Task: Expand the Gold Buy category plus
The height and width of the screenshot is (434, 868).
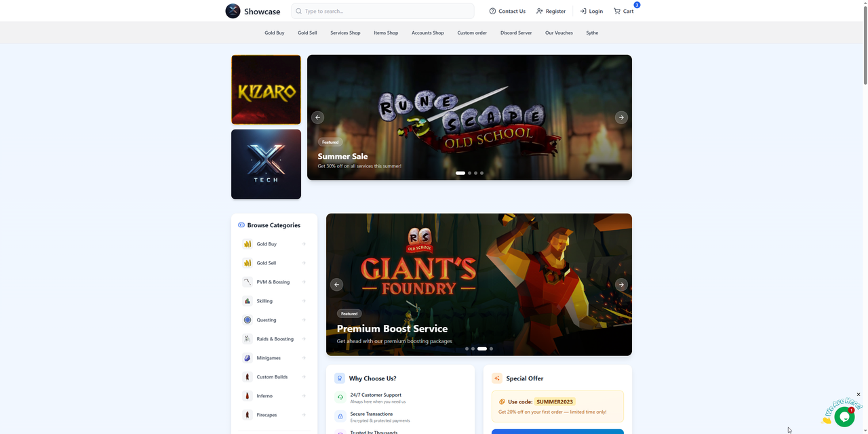Action: click(304, 244)
